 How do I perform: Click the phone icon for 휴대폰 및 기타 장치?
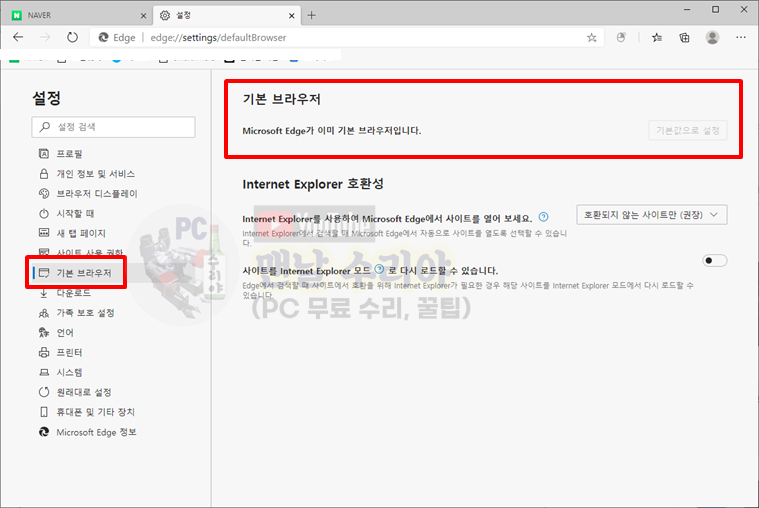(44, 412)
